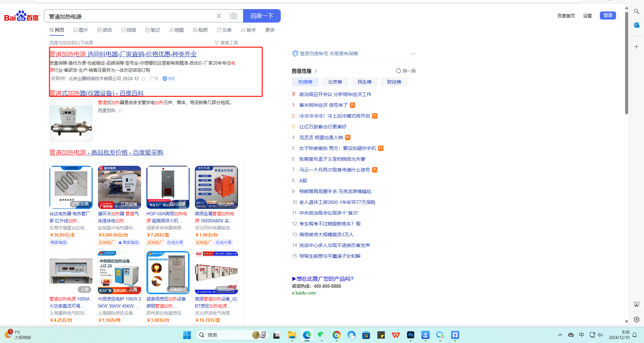
Task: Click the sidebar plus add icon
Action: click(x=636, y=46)
